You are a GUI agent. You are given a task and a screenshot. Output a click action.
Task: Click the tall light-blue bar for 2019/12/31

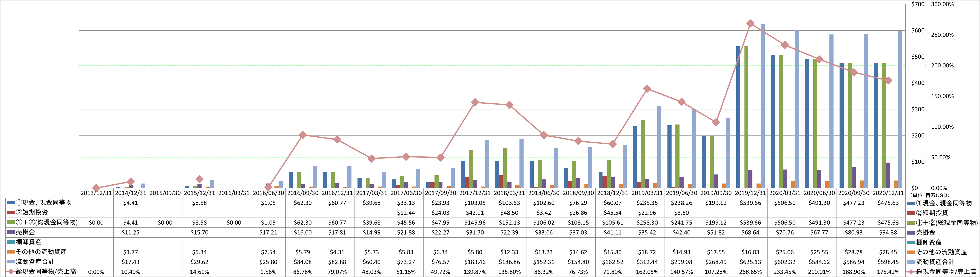pos(762,106)
